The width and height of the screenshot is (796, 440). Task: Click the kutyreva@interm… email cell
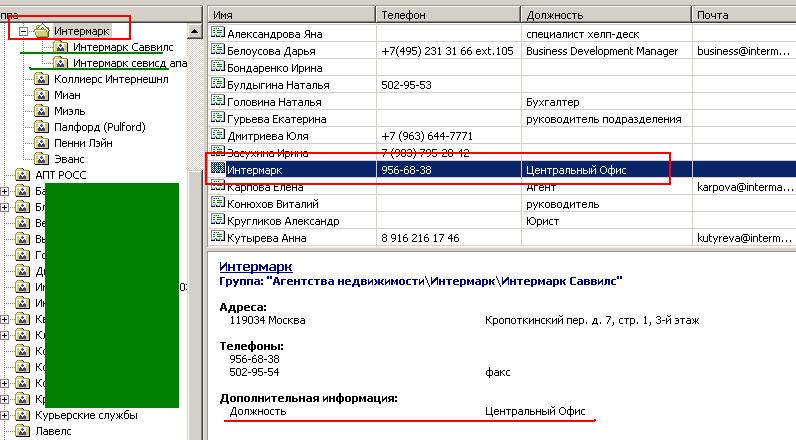(x=743, y=238)
